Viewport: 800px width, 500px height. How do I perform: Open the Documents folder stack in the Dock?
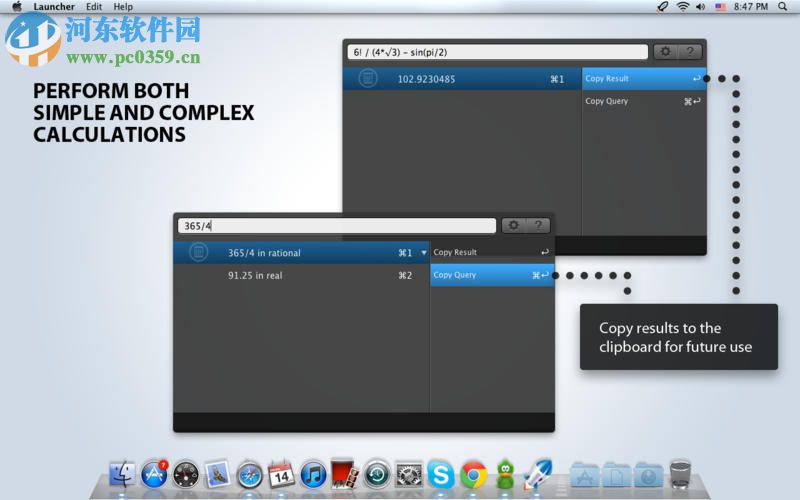coord(616,474)
